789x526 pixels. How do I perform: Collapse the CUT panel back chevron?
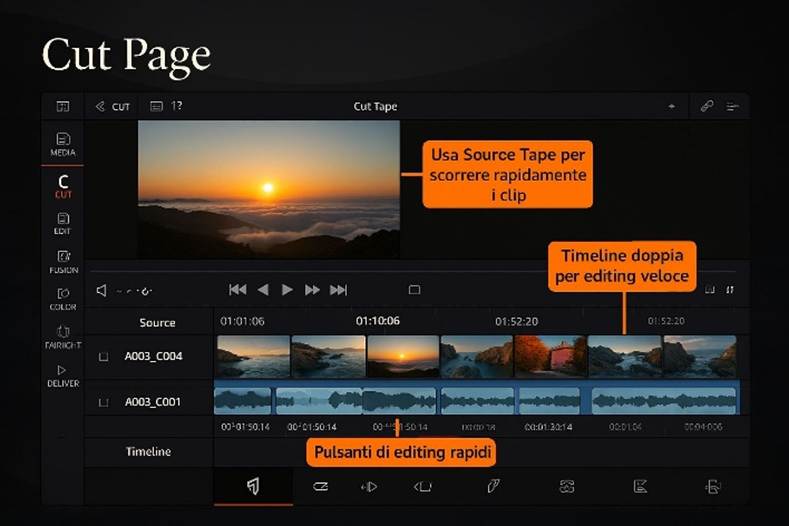pos(99,106)
